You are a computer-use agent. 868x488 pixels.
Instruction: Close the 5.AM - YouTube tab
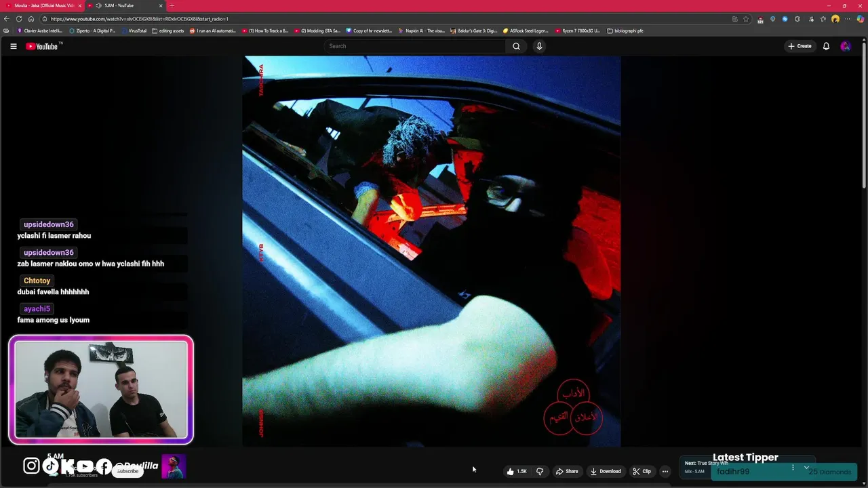click(x=161, y=5)
